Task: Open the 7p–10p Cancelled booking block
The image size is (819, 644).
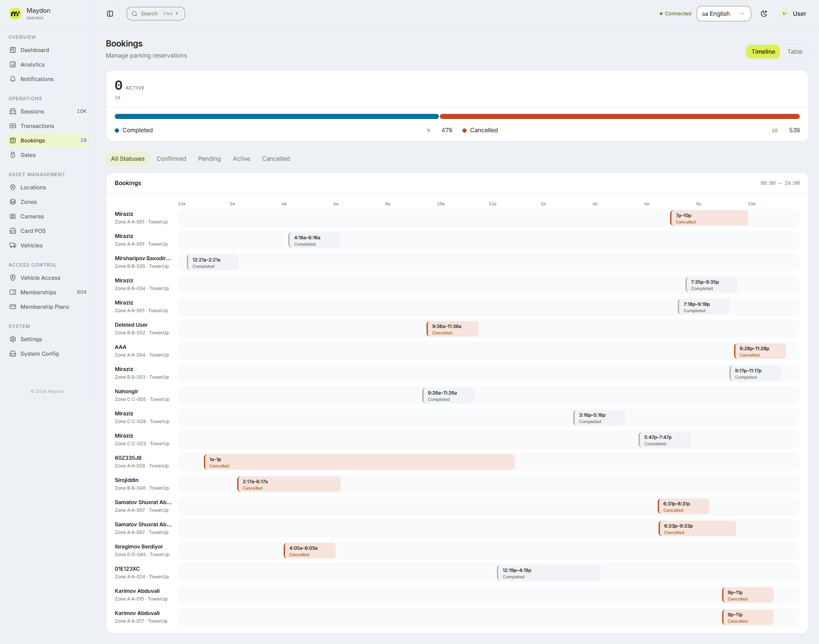Action: 709,218
